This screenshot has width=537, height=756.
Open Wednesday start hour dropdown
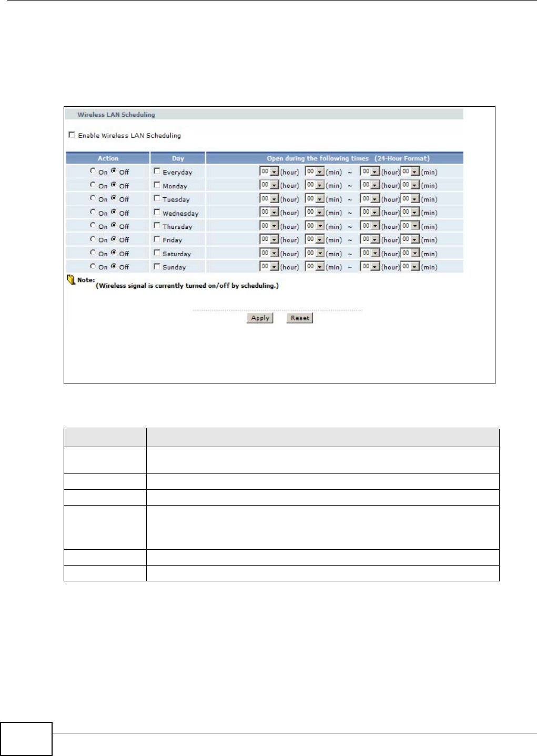(269, 213)
